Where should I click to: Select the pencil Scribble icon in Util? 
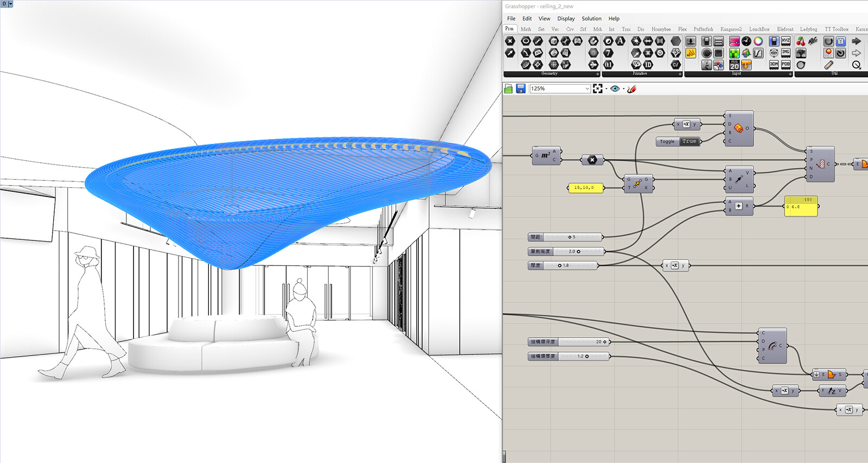coord(828,65)
